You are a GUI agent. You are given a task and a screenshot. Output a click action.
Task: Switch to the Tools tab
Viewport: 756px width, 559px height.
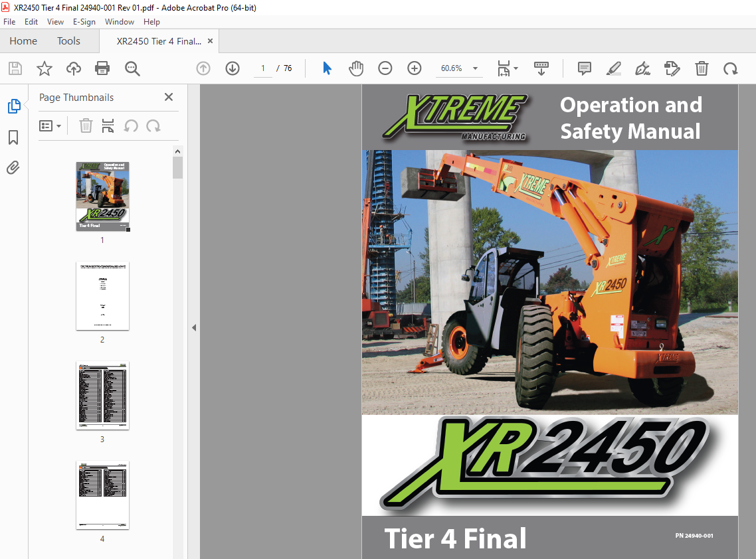click(x=68, y=41)
